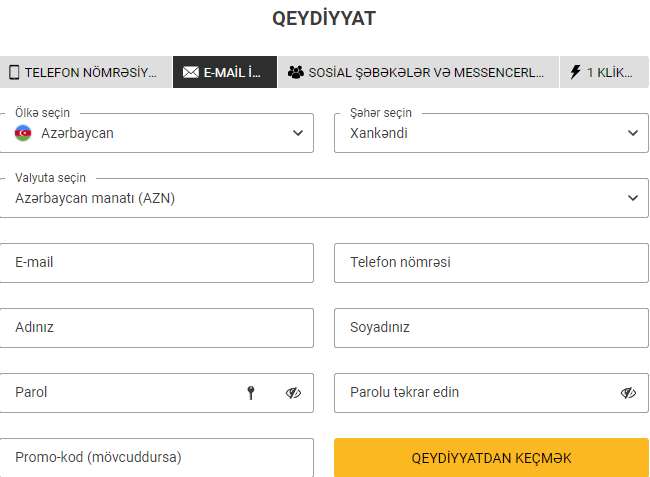Toggle password visibility in Parol field

pos(293,392)
